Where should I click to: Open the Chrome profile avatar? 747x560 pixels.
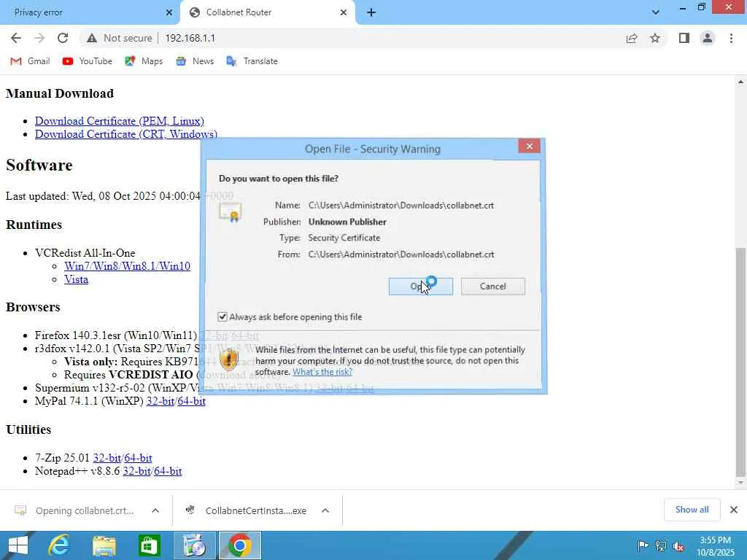click(708, 38)
